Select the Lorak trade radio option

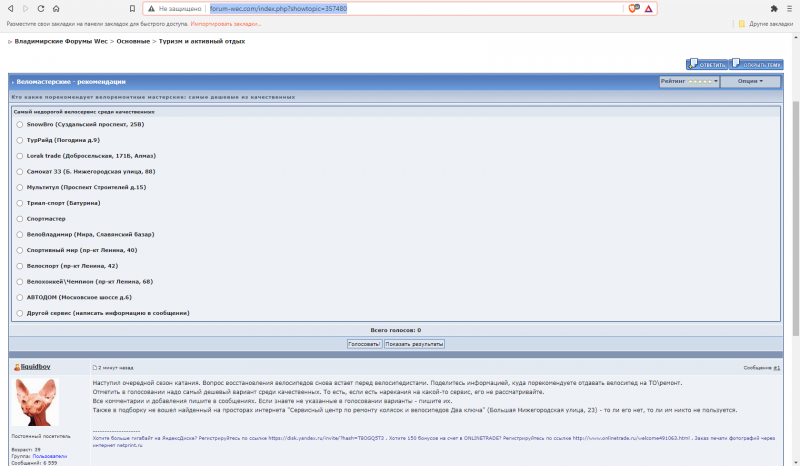click(x=20, y=156)
